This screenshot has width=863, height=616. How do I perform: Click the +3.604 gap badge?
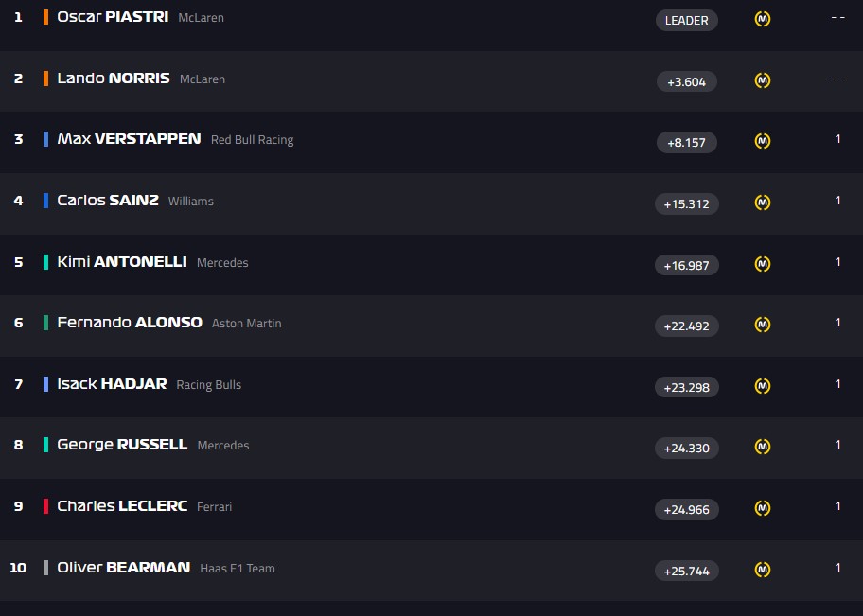pos(687,81)
